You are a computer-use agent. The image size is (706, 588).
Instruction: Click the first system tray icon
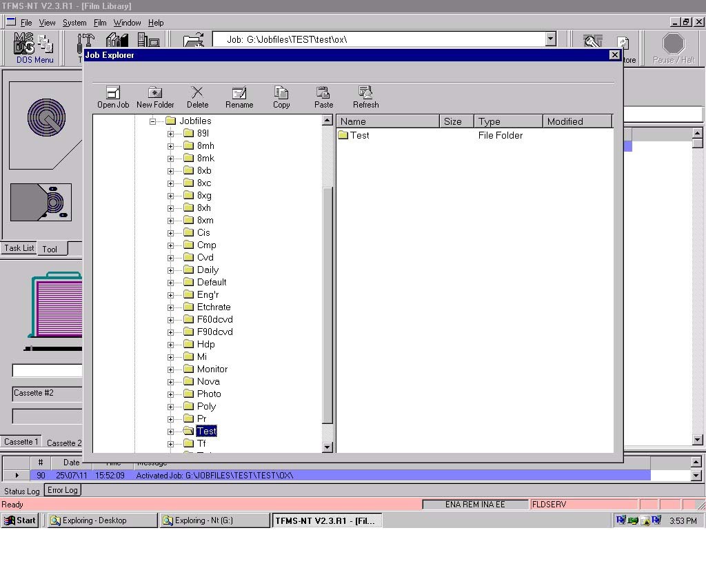click(x=621, y=520)
